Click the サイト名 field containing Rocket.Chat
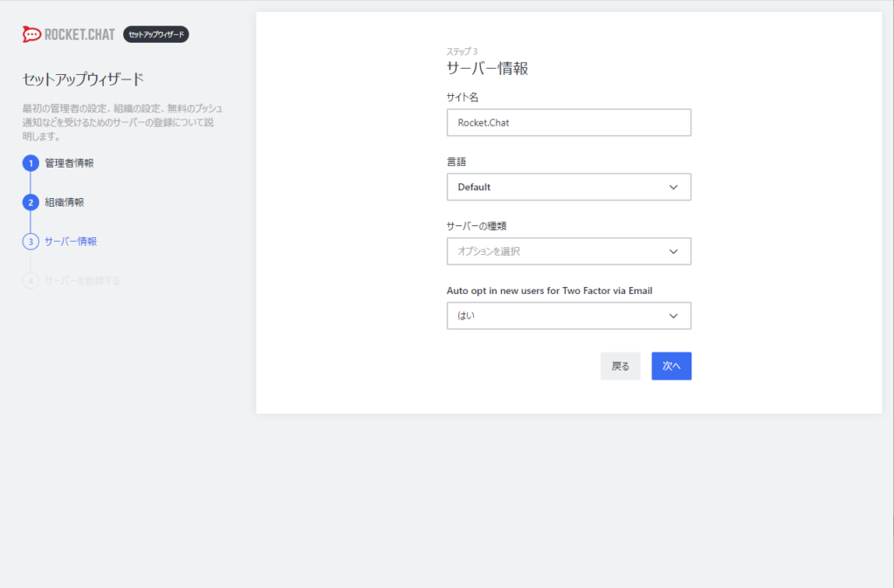The image size is (894, 588). 568,122
